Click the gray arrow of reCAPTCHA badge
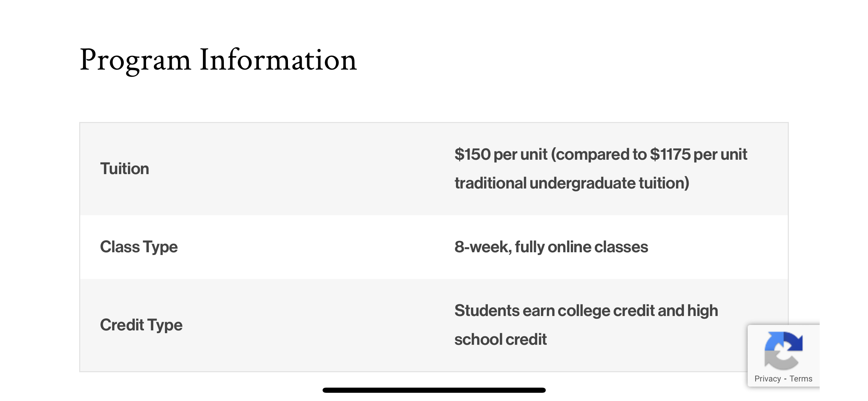This screenshot has height=401, width=868. pos(778,361)
